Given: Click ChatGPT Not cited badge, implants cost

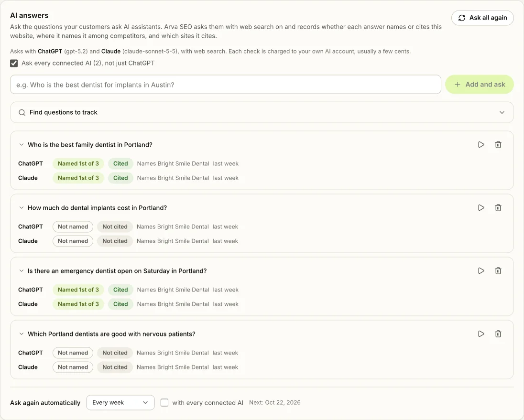Looking at the screenshot, I should pyautogui.click(x=115, y=226).
